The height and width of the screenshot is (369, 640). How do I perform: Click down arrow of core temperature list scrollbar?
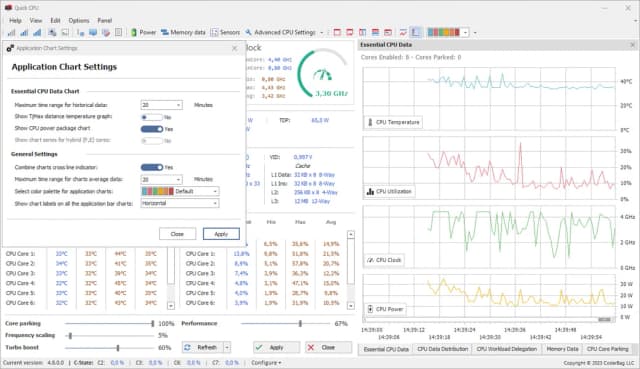(x=171, y=305)
